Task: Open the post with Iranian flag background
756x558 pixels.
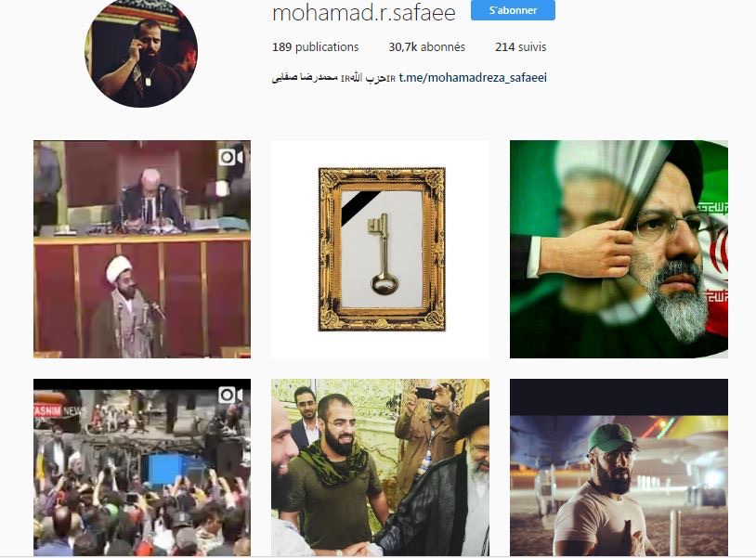Action: click(x=619, y=249)
